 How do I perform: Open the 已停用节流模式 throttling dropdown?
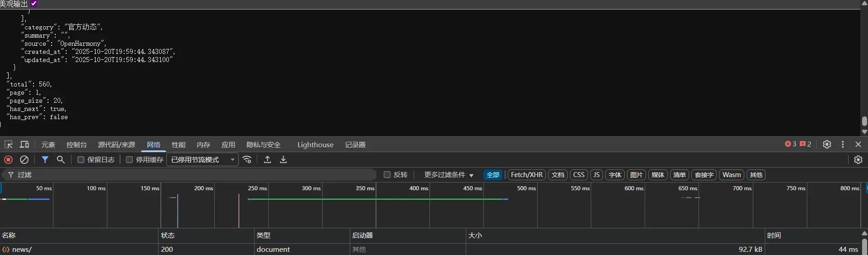point(203,160)
